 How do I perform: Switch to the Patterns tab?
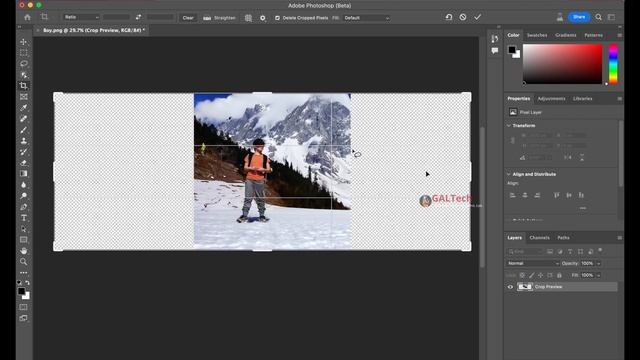(x=593, y=36)
